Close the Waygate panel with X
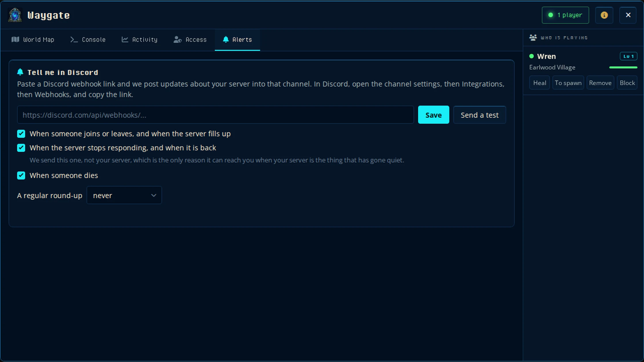Image resolution: width=644 pixels, height=362 pixels. point(628,15)
